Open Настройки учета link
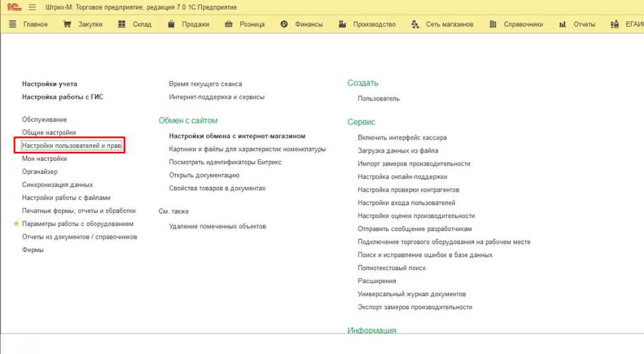The image size is (644, 354). click(x=50, y=84)
